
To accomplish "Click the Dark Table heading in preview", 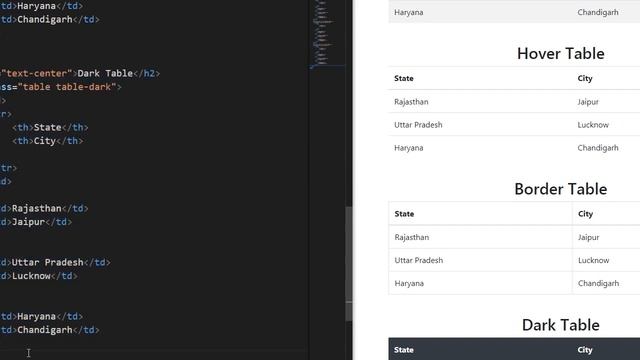I will pyautogui.click(x=560, y=325).
